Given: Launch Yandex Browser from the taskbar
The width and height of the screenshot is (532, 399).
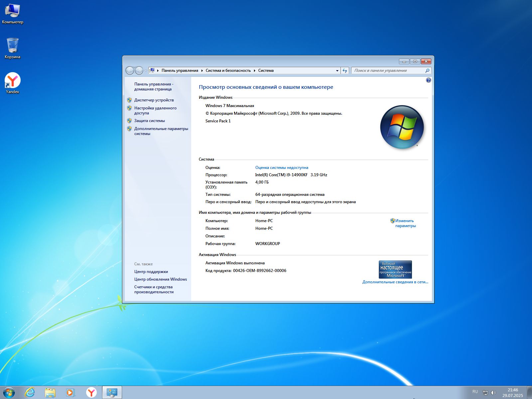Looking at the screenshot, I should tap(91, 393).
